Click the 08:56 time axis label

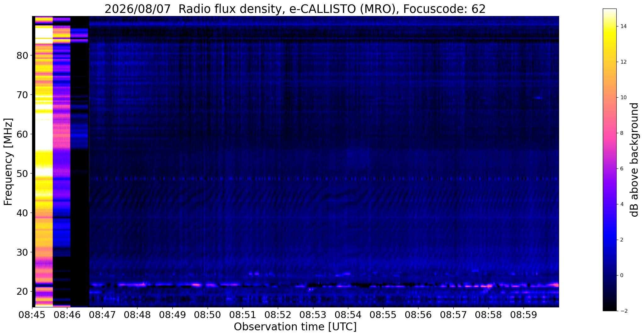[418, 315]
